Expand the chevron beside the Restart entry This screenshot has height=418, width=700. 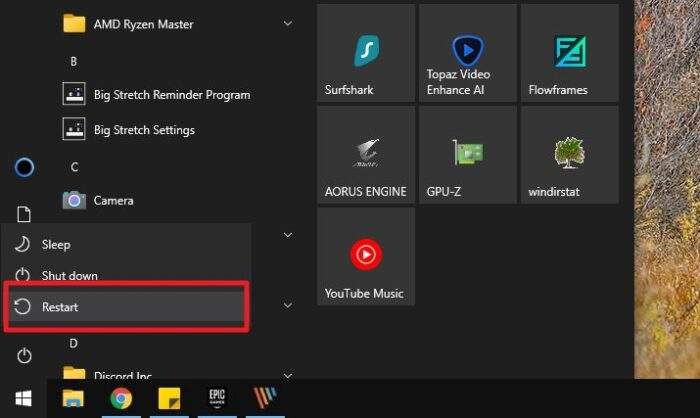click(288, 305)
